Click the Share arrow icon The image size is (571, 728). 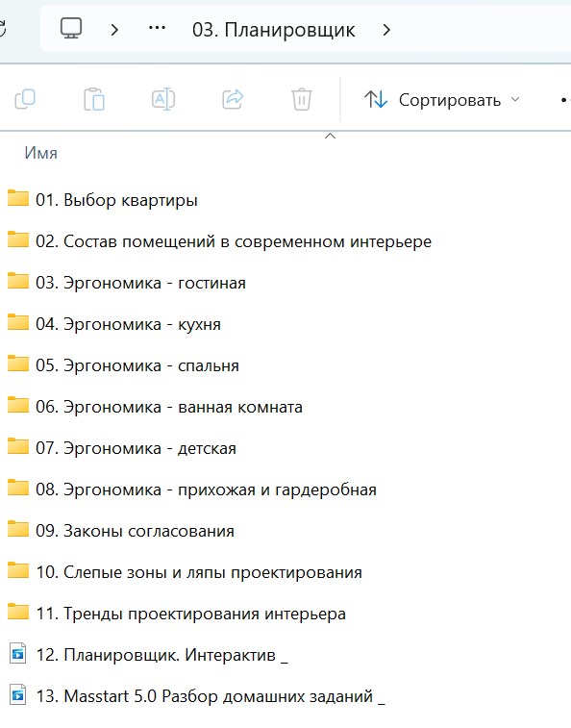(233, 99)
